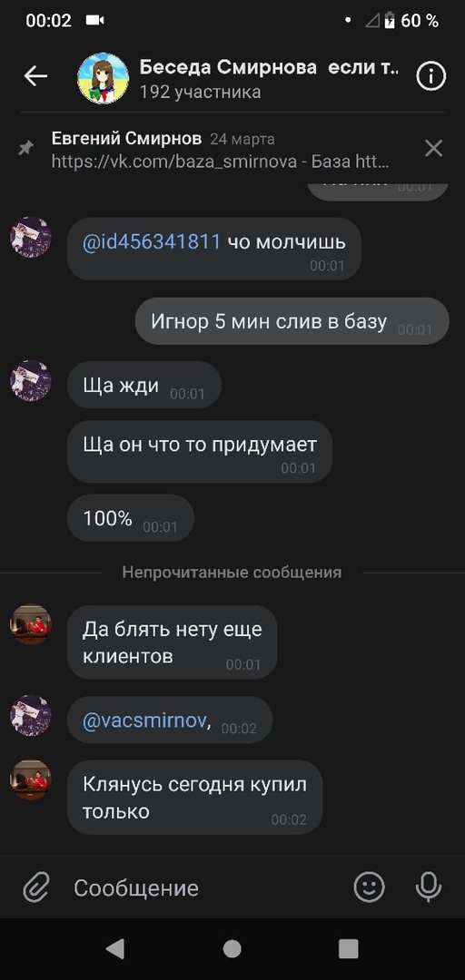Open the @vacsmirnov mention link
The width and height of the screenshot is (465, 980).
point(144,720)
